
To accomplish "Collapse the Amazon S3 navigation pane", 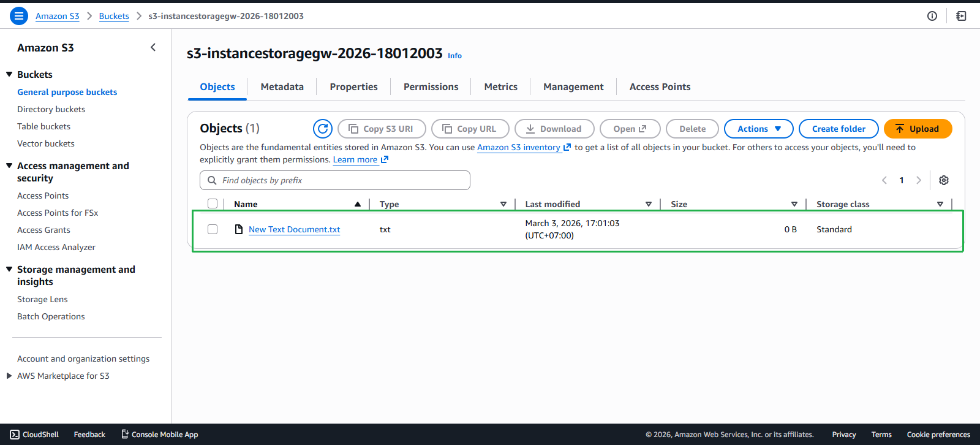I will pyautogui.click(x=153, y=47).
